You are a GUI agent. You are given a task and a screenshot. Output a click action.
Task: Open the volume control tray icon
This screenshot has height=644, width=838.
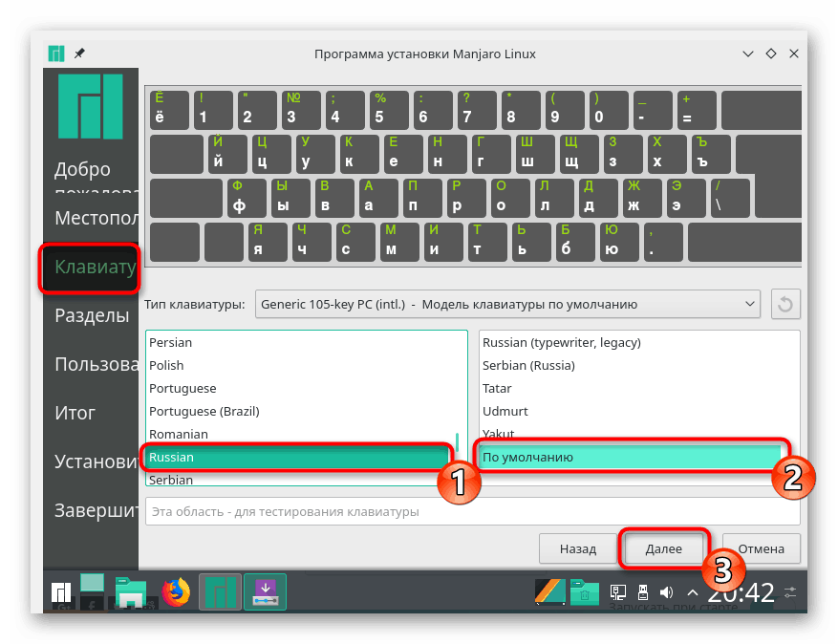point(666,592)
